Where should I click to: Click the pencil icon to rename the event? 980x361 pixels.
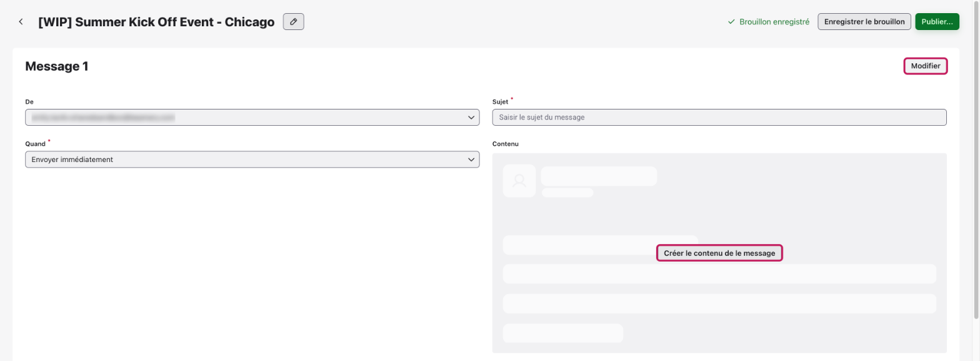point(294,22)
